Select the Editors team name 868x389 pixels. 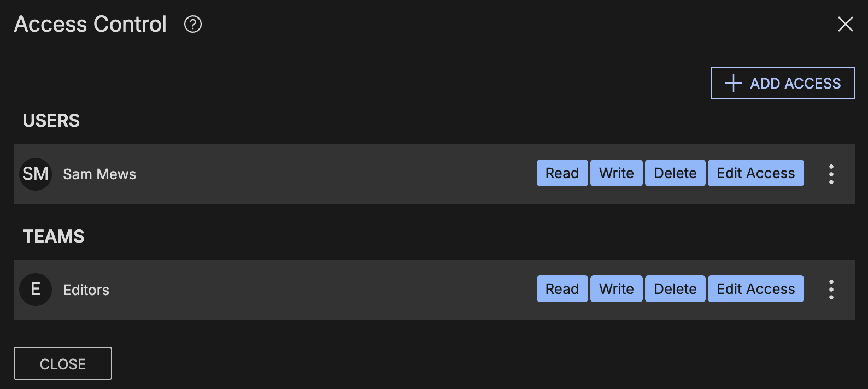(x=86, y=290)
